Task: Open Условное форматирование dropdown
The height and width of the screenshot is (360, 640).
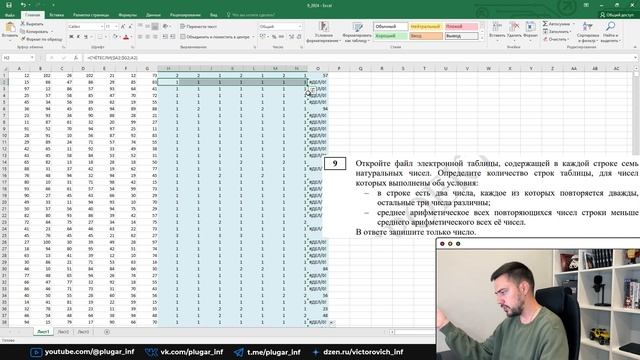Action: click(323, 32)
